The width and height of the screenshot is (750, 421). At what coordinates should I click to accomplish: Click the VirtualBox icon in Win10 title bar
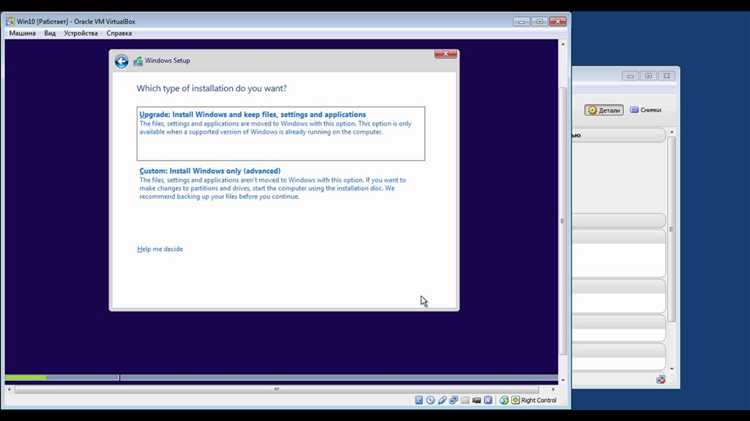pos(11,21)
